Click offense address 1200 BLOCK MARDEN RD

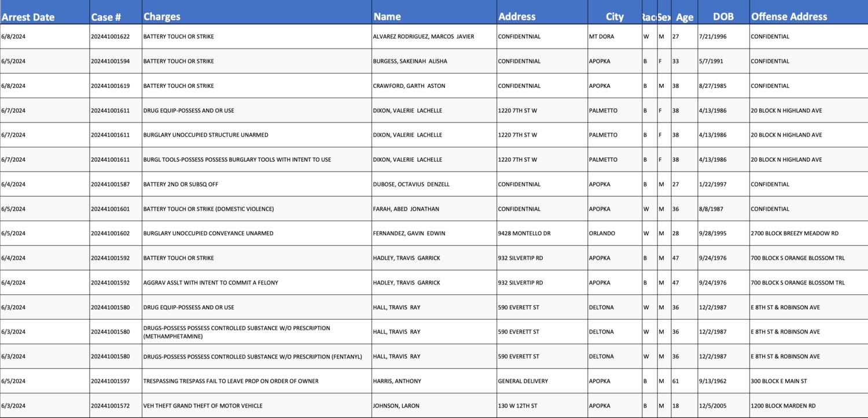[x=783, y=406]
